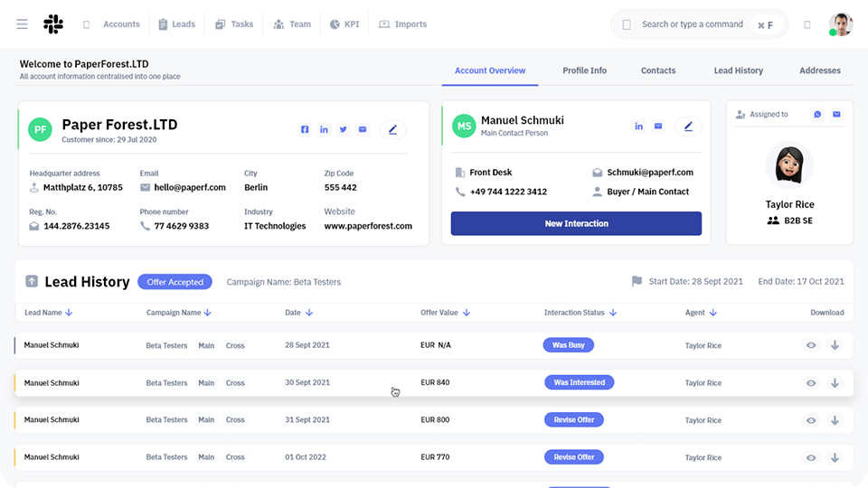
Task: Chat with assigned agent icon
Action: pyautogui.click(x=817, y=115)
